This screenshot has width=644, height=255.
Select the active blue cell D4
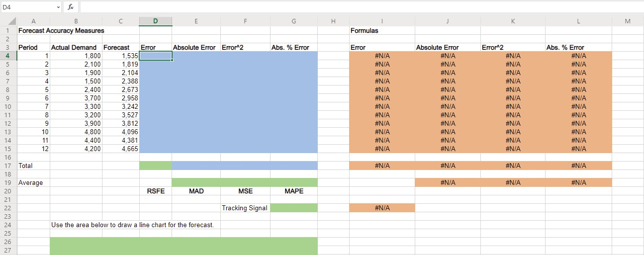156,56
